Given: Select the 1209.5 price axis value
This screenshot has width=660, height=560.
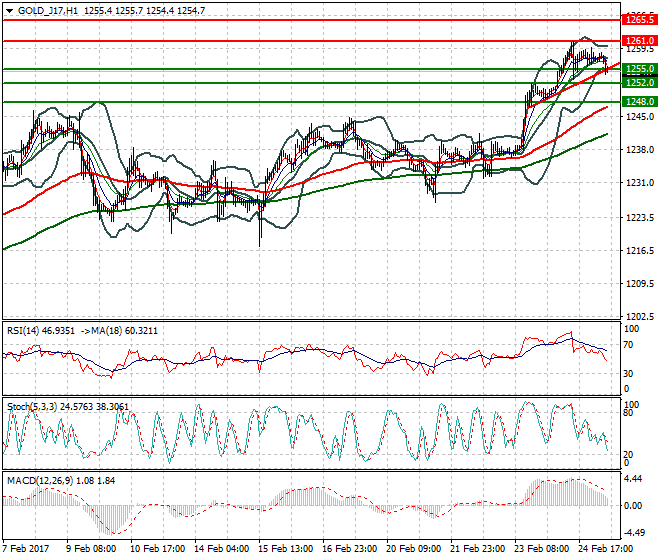Looking at the screenshot, I should pyautogui.click(x=640, y=283).
